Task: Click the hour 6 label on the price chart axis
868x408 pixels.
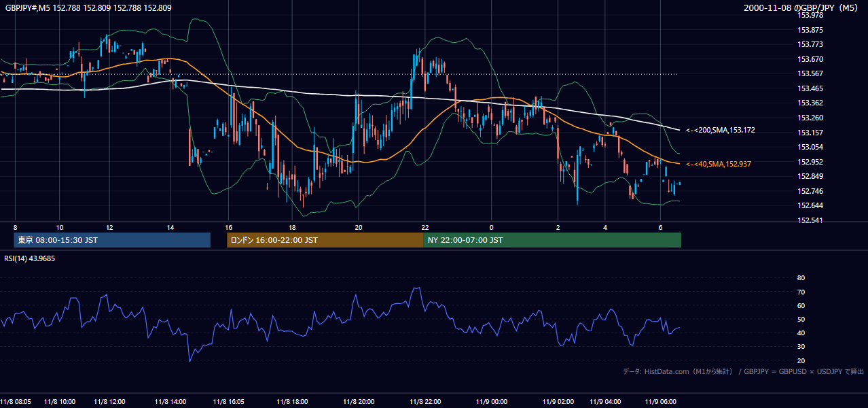Action: 661,227
